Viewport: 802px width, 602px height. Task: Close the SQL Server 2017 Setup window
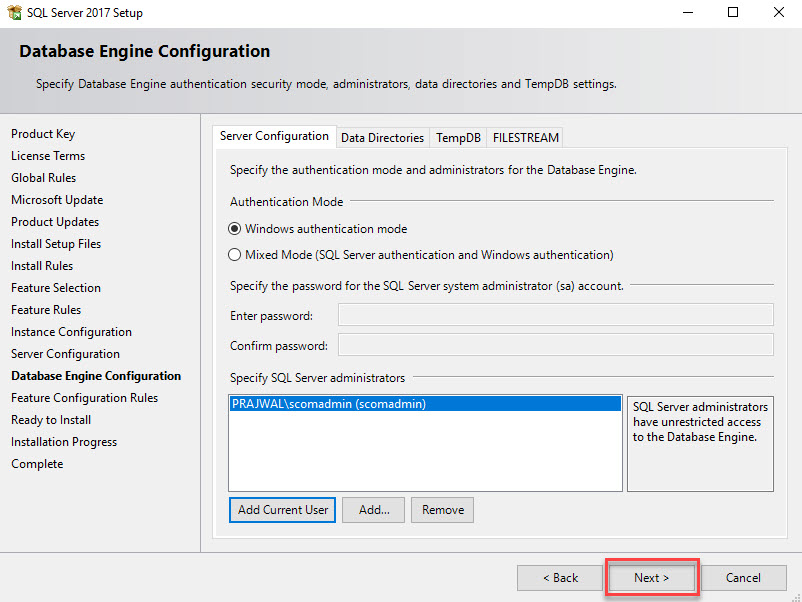pos(778,12)
